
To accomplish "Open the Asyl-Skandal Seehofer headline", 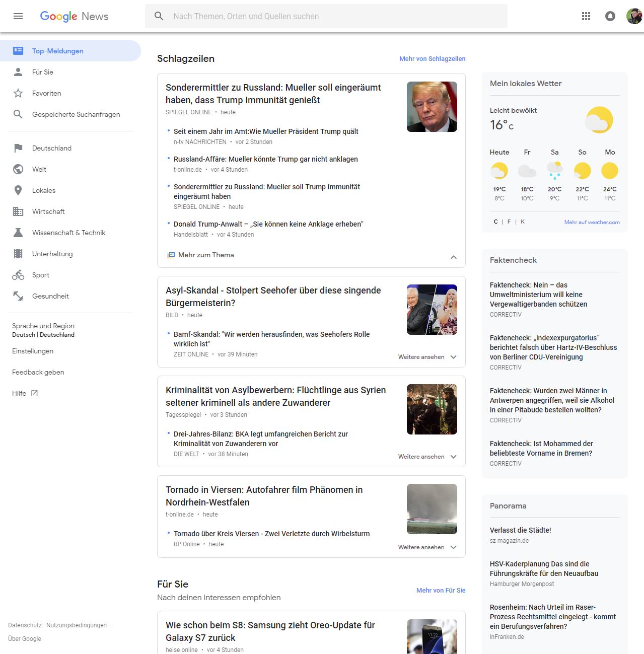I will [x=273, y=297].
